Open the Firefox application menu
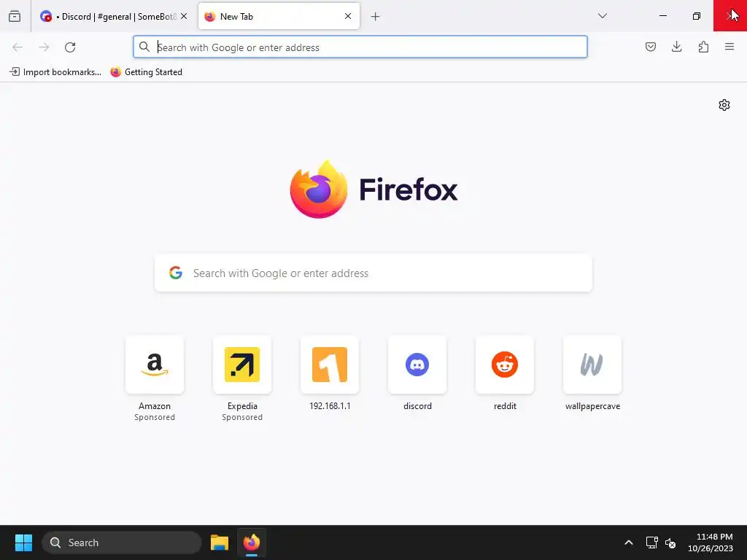The height and width of the screenshot is (560, 747). (729, 47)
